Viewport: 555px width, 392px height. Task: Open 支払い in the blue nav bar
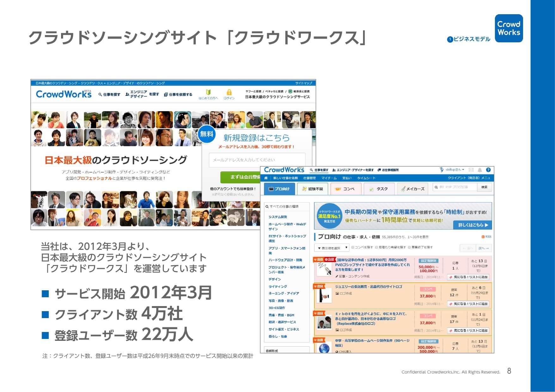(347, 178)
